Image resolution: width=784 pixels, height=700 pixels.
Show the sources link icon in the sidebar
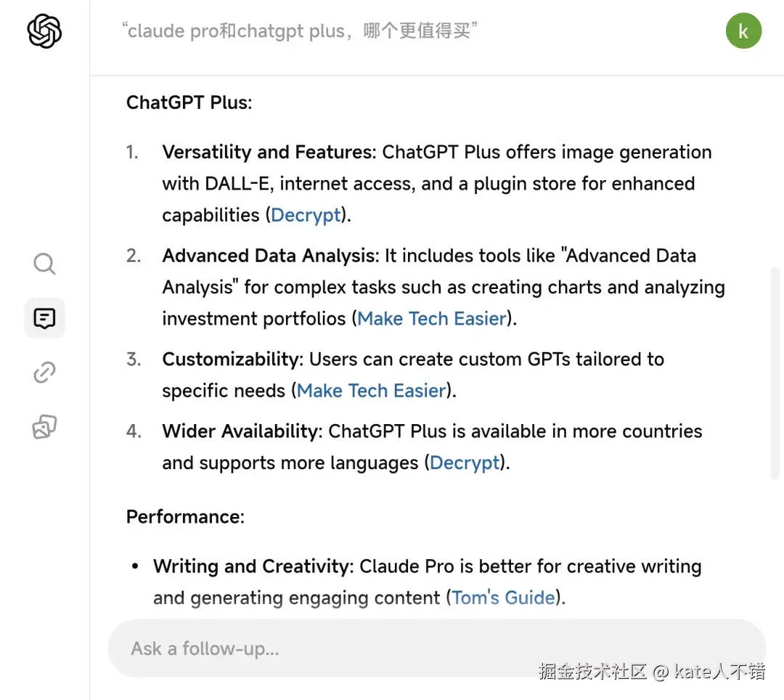[44, 373]
